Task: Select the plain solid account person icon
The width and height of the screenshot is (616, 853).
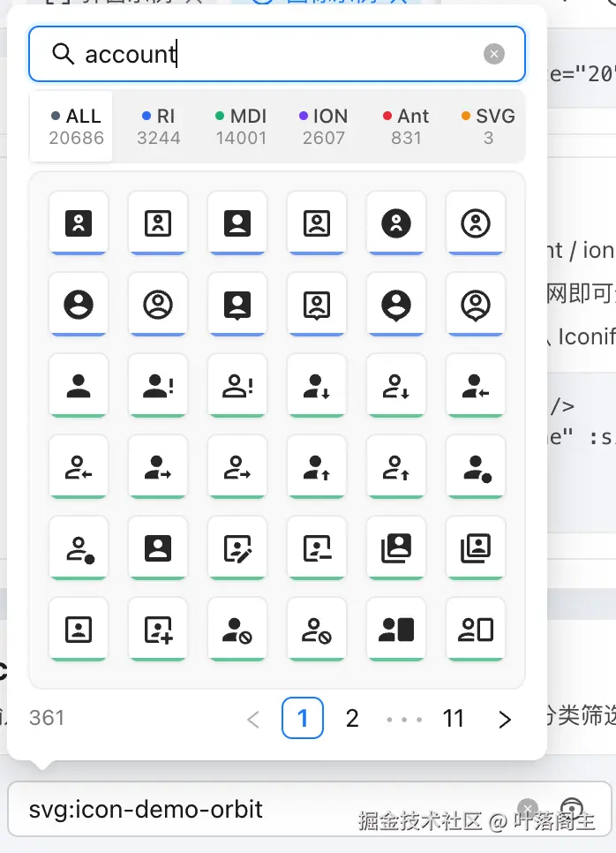Action: (x=79, y=386)
